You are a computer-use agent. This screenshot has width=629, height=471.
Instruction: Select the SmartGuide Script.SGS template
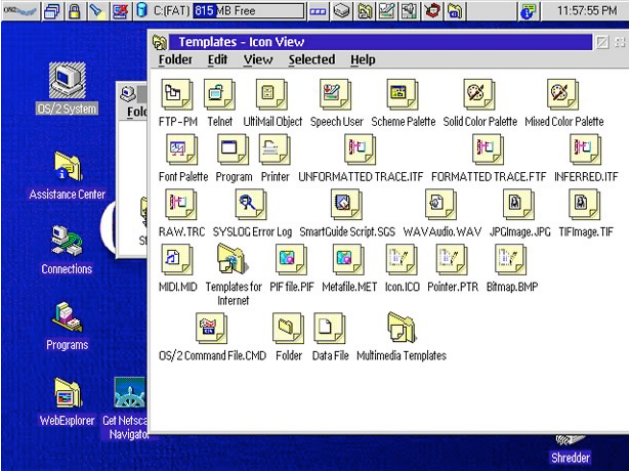tap(347, 205)
